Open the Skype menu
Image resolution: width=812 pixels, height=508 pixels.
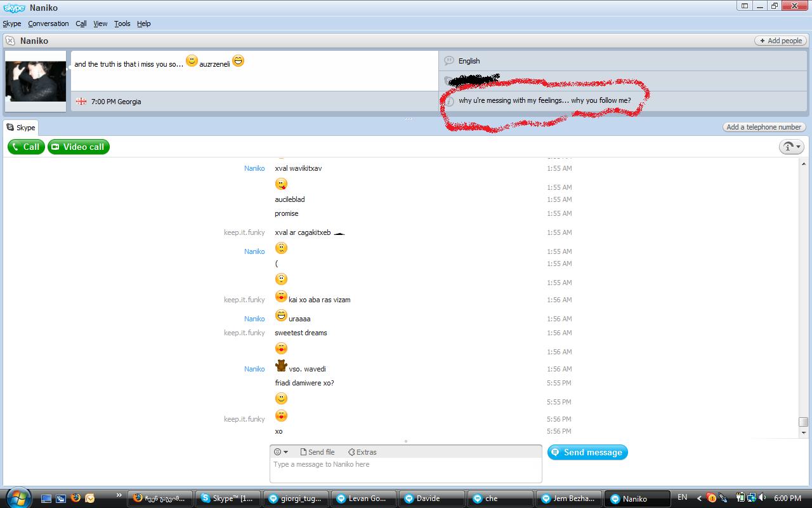12,23
